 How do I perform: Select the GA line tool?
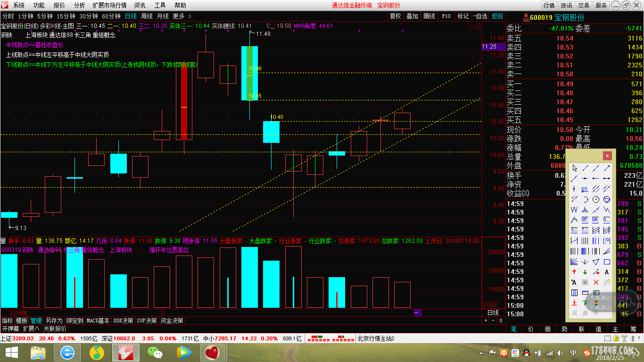[x=596, y=220]
